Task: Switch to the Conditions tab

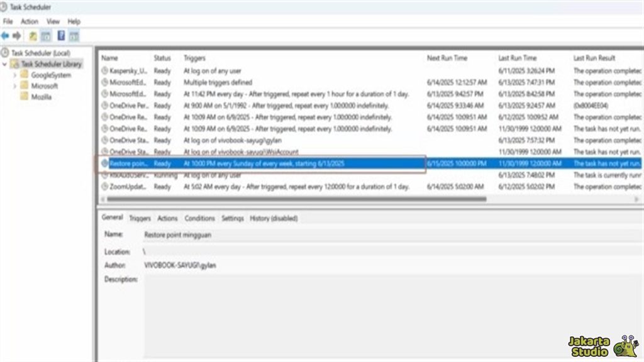Action: 199,219
